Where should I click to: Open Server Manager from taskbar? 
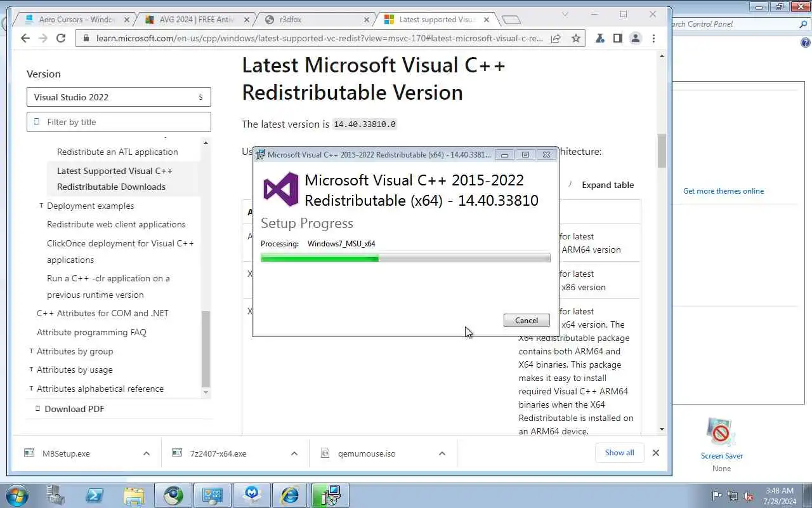[x=56, y=495]
